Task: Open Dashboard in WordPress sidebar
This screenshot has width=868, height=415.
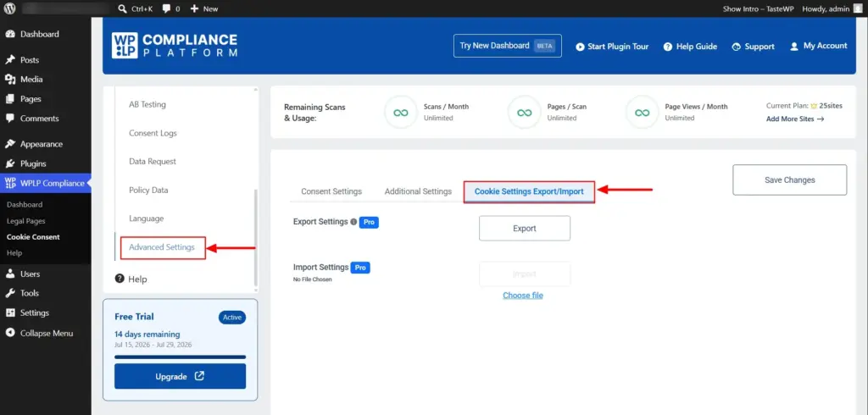Action: pos(39,35)
